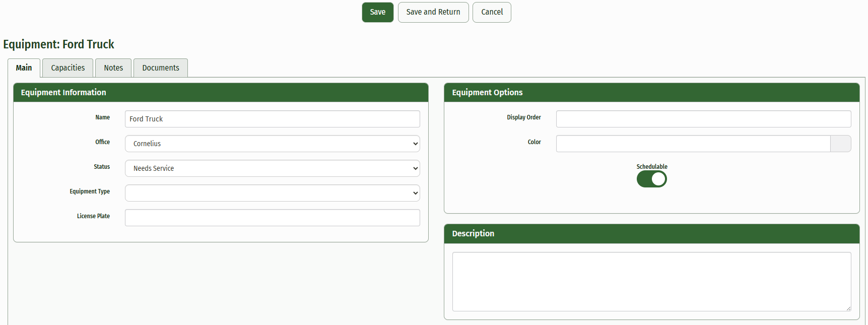Cancel editing the equipment
Image resolution: width=868 pixels, height=325 pixels.
coord(491,12)
